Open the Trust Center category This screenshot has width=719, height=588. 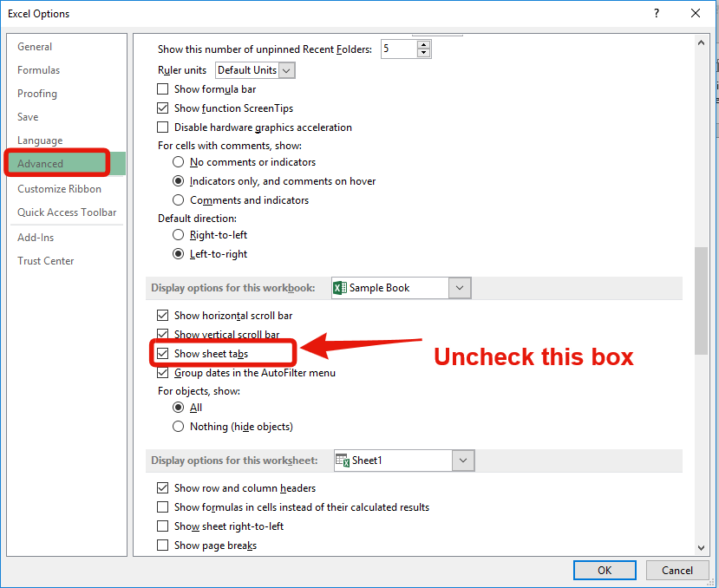tap(45, 261)
